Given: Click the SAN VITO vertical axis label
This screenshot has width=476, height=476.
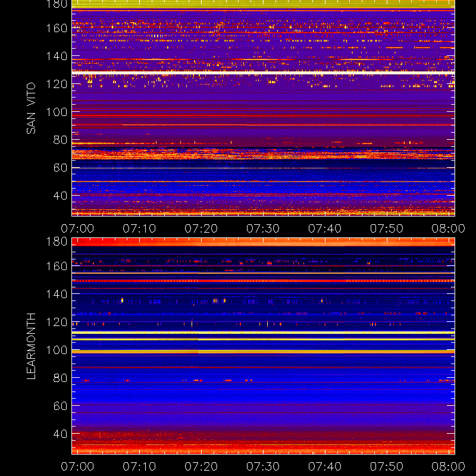Looking at the screenshot, I should click(x=31, y=108).
